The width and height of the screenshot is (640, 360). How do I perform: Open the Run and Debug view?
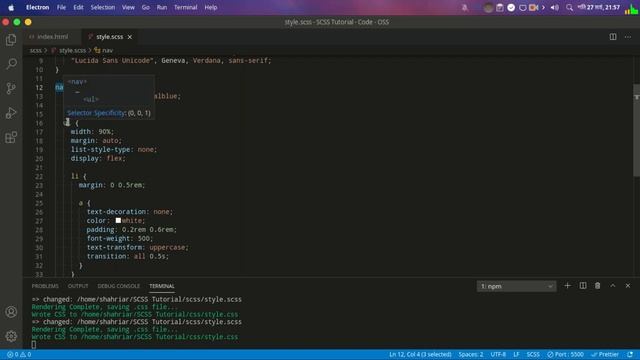pyautogui.click(x=11, y=113)
